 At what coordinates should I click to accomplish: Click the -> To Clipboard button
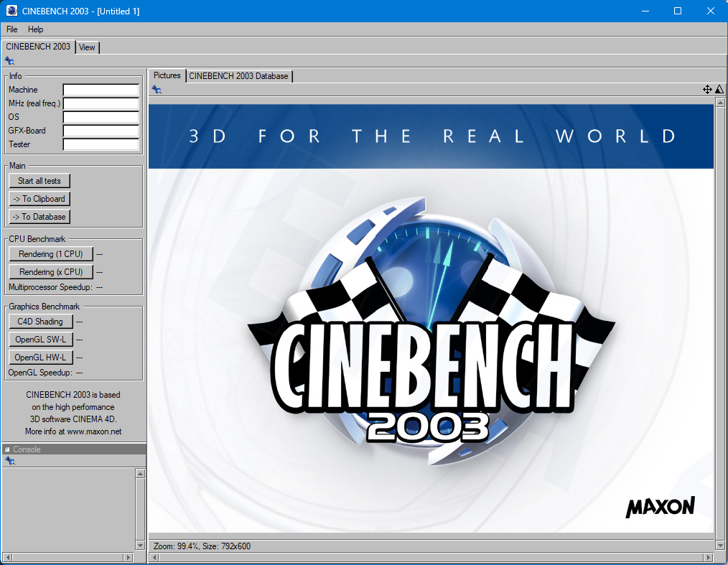(39, 199)
